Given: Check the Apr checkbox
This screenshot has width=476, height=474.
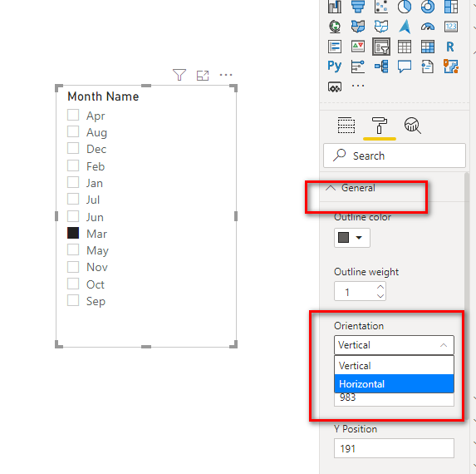Looking at the screenshot, I should click(x=73, y=115).
